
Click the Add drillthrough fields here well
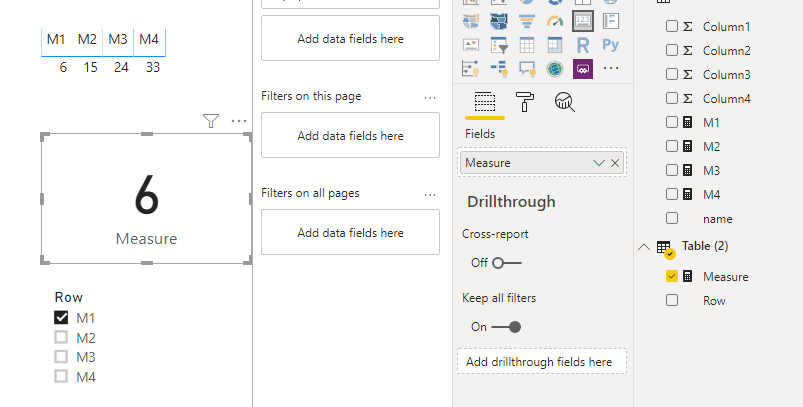point(542,361)
